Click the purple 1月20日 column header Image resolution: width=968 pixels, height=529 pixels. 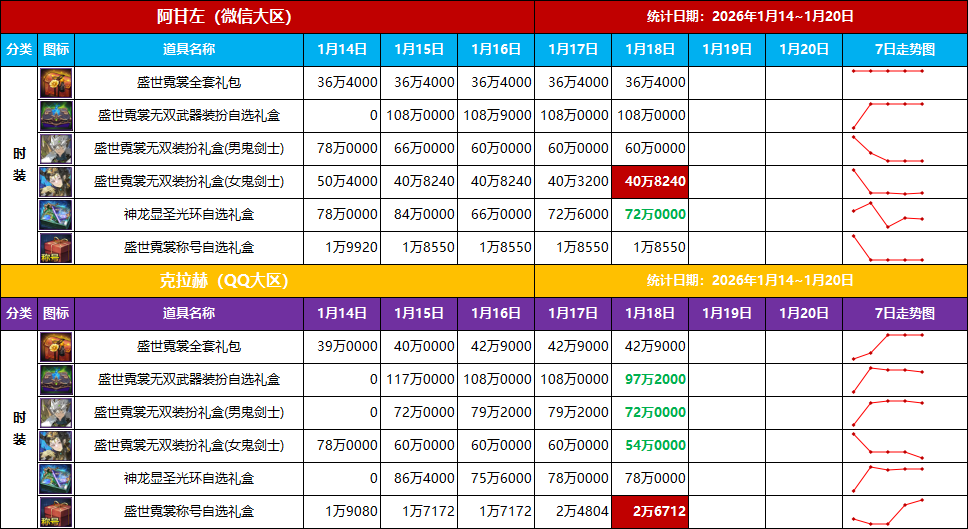(x=804, y=314)
